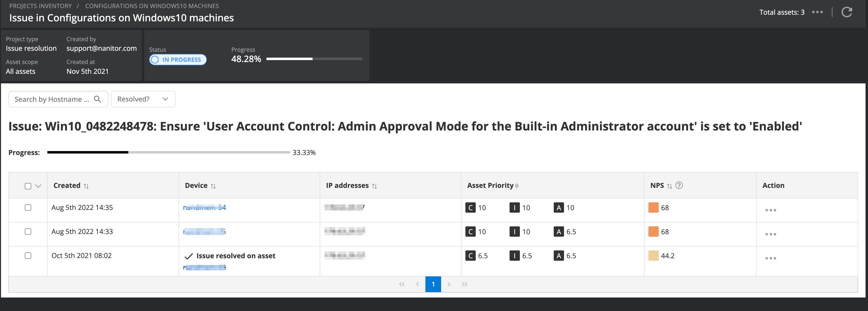Click the orange NPS swatch in first row
Viewport: 868px width, 311px height.
click(x=653, y=207)
